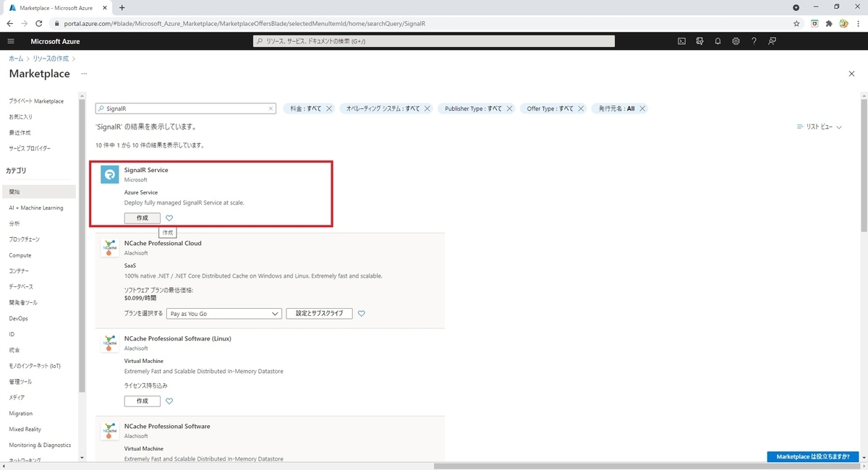
Task: Click the NCache Professional Cloud logo
Action: coord(110,248)
